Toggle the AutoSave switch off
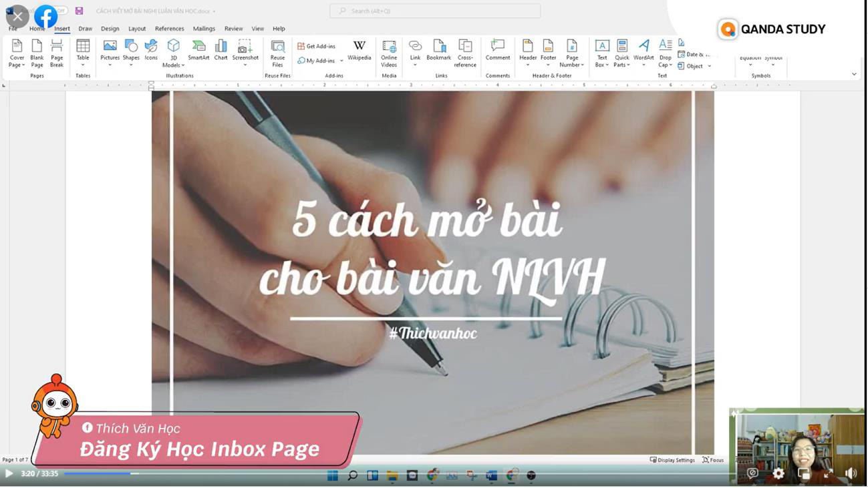The image size is (868, 488). 61,11
